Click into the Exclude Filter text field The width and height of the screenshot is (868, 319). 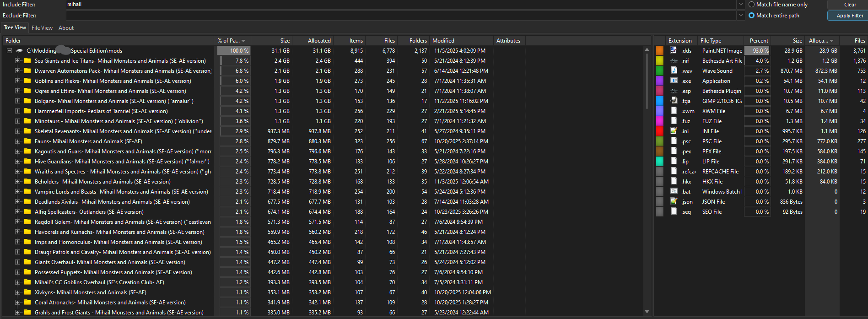(x=401, y=16)
